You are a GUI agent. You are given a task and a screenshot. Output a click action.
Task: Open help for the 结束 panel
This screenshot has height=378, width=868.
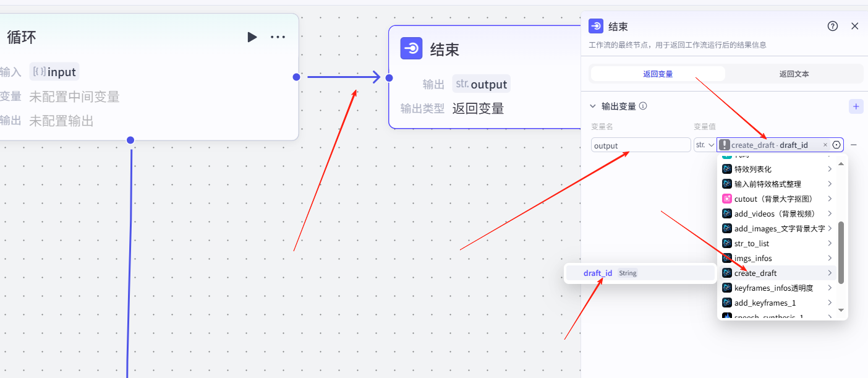tap(833, 26)
